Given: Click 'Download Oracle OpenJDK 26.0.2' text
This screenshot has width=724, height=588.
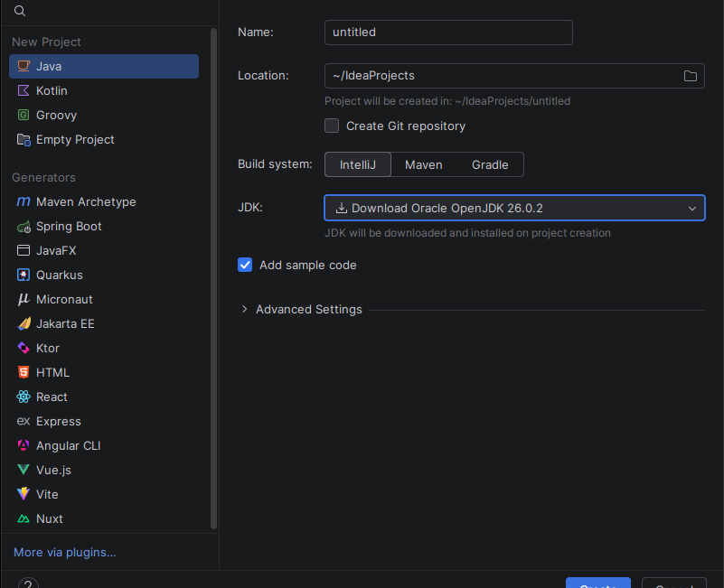Looking at the screenshot, I should [x=447, y=209].
